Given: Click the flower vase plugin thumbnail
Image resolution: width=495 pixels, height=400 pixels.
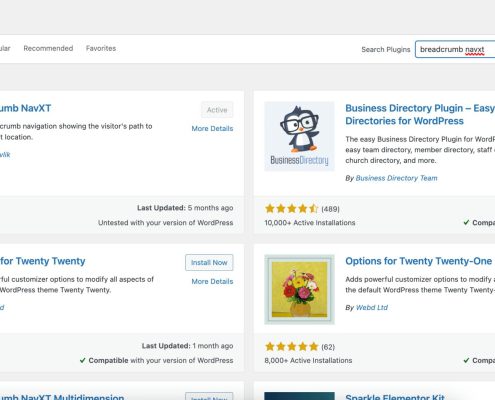Looking at the screenshot, I should [x=299, y=289].
